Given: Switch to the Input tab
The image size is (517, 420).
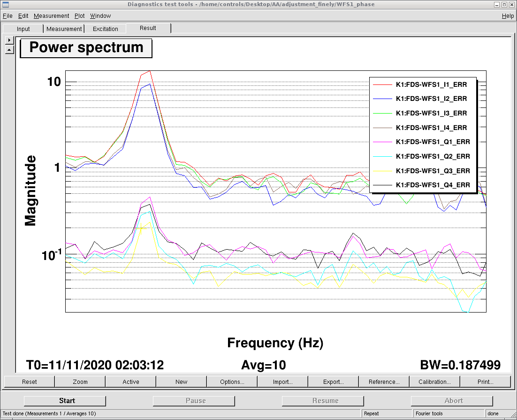Looking at the screenshot, I should [x=23, y=29].
